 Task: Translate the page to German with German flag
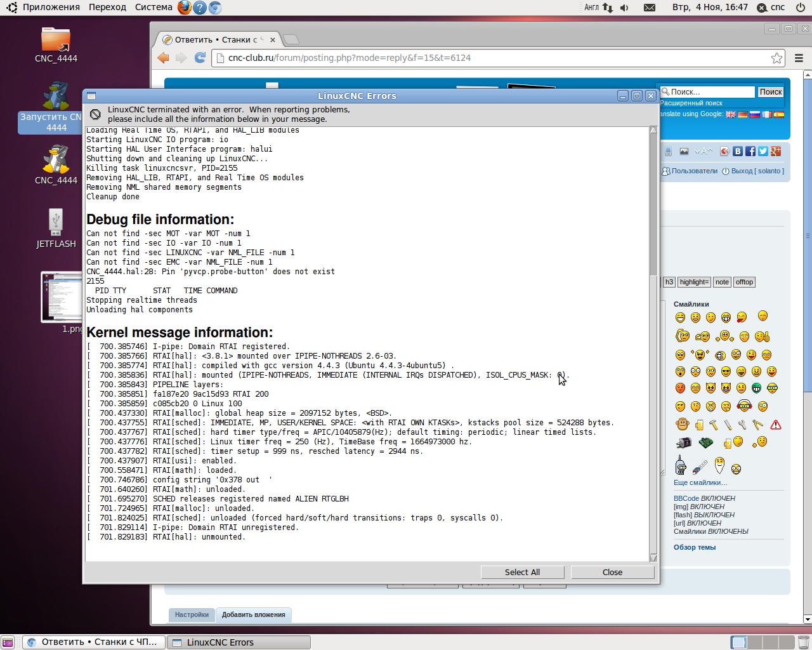743,114
